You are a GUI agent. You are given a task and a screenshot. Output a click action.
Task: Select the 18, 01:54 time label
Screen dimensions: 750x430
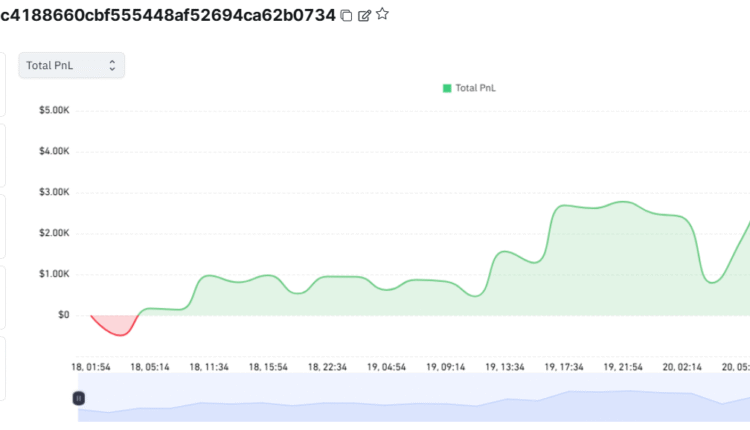click(x=91, y=367)
